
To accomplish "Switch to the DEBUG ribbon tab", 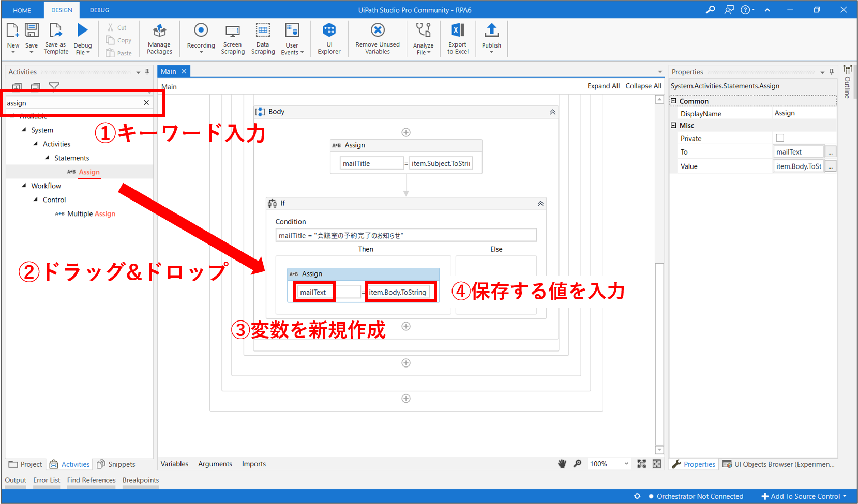I will click(99, 10).
